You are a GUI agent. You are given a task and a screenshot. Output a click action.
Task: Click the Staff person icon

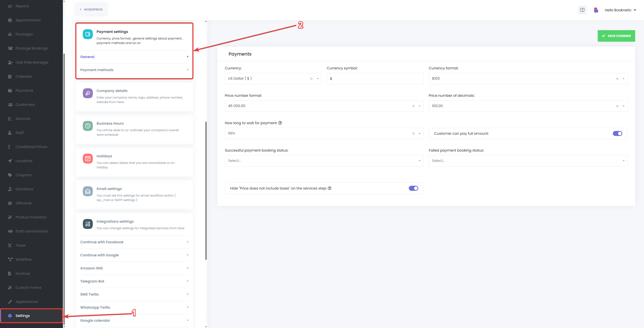pyautogui.click(x=10, y=133)
